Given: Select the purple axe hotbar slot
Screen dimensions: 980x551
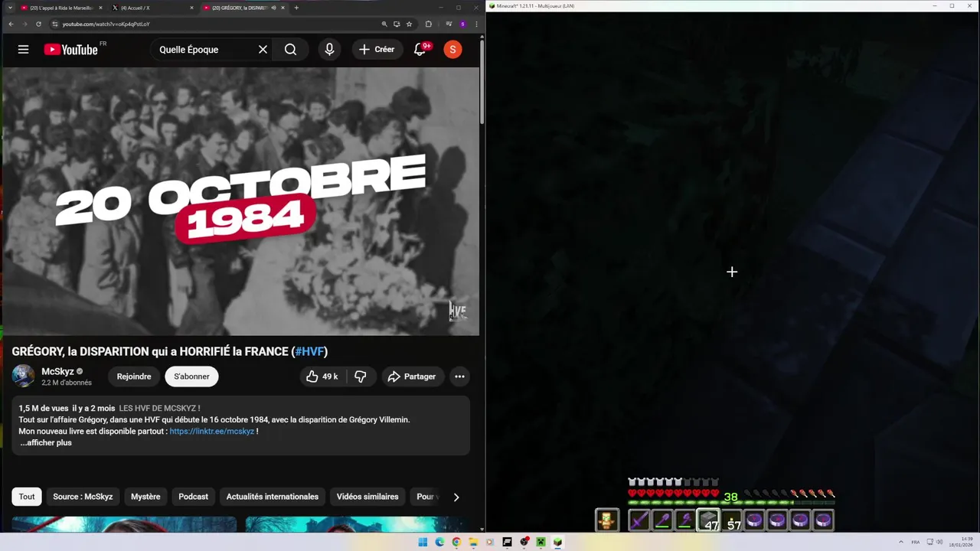Looking at the screenshot, I should 685,520.
